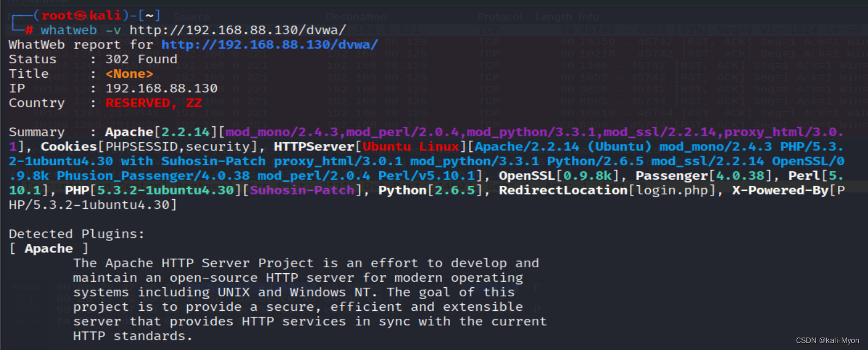Screen dimensions: 868x350
Task: Click the orange <None> title value
Action: click(x=129, y=74)
